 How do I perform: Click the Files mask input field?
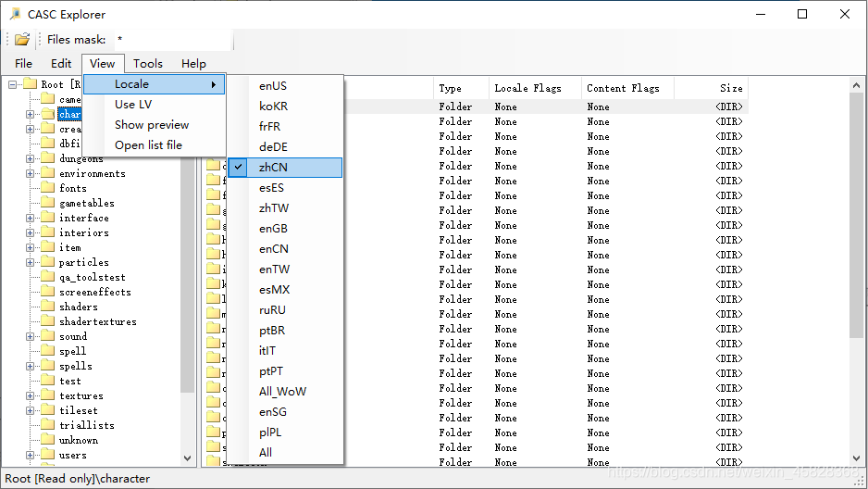(173, 39)
